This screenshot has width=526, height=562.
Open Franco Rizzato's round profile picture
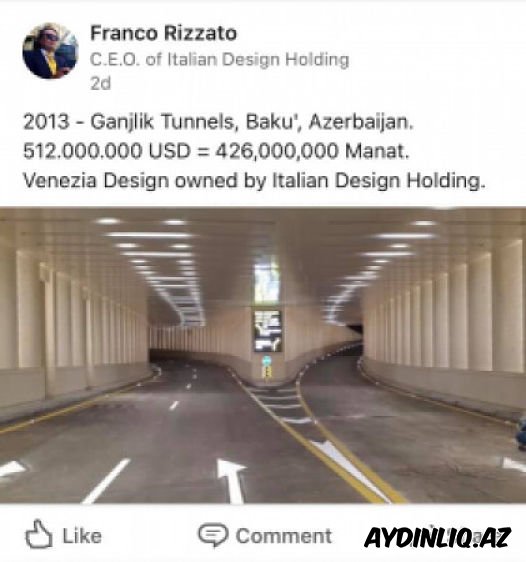coord(50,51)
